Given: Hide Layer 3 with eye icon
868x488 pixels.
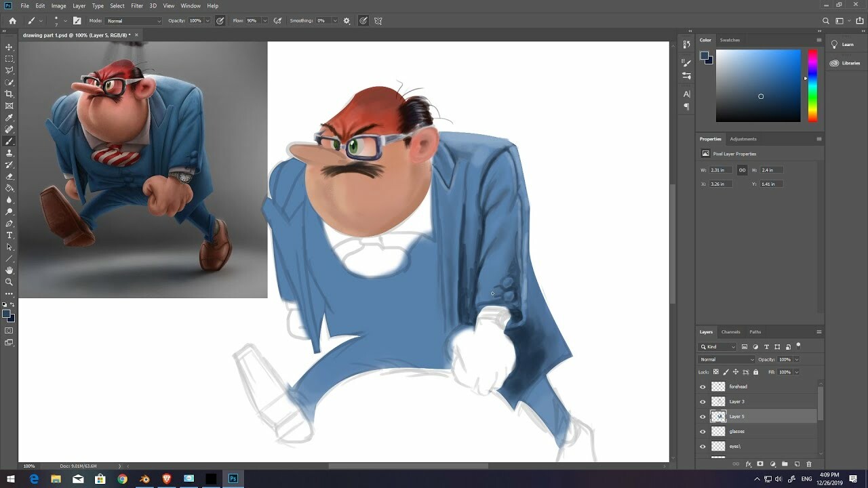Looking at the screenshot, I should (x=703, y=402).
